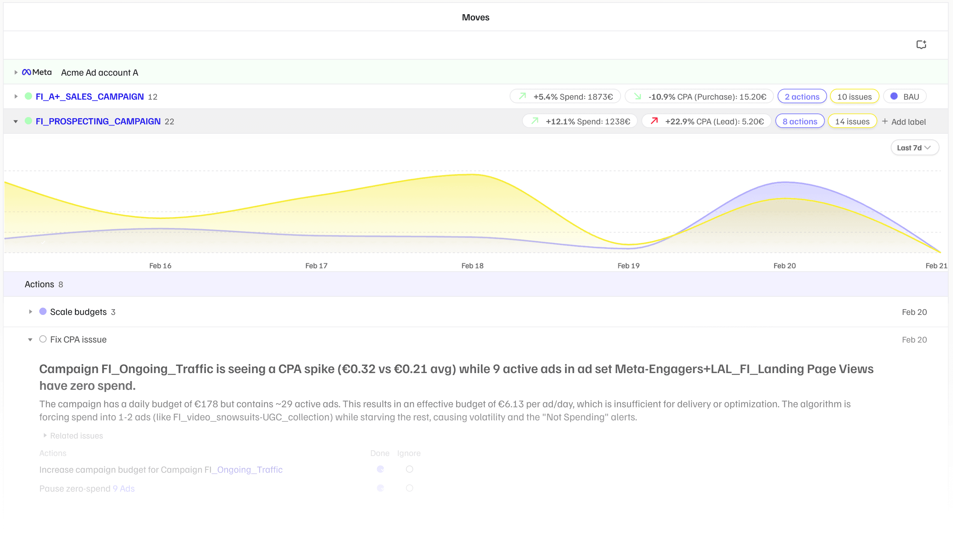
Task: Collapse the FI_PROSPECTING_CAMPAIGN row
Action: point(16,121)
